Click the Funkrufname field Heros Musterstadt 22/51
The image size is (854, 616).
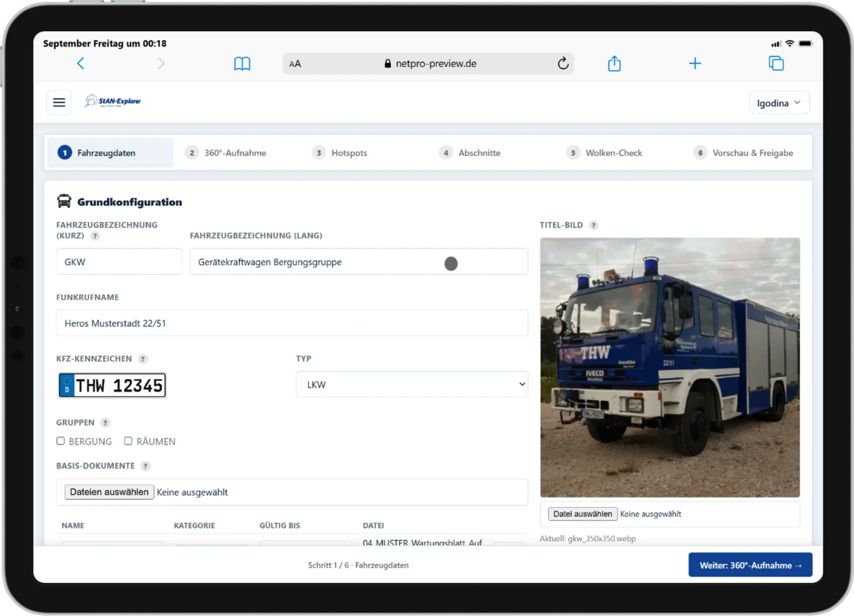point(292,323)
